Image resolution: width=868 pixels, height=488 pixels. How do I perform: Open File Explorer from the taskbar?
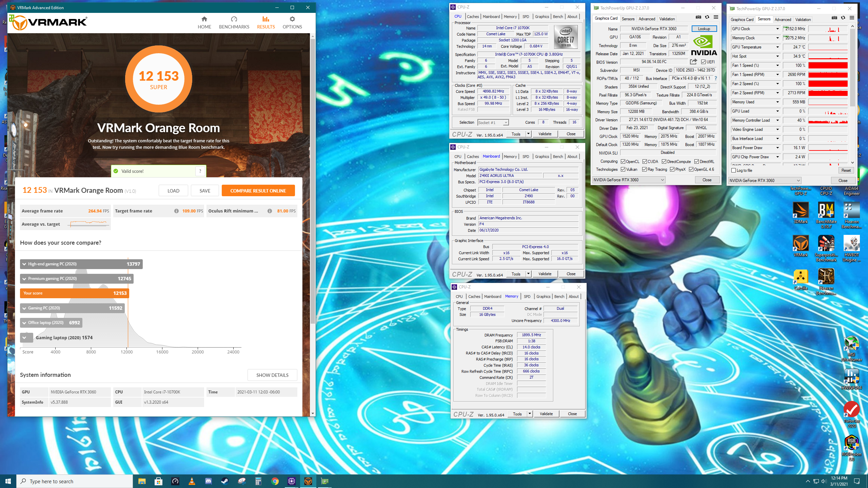pyautogui.click(x=142, y=481)
